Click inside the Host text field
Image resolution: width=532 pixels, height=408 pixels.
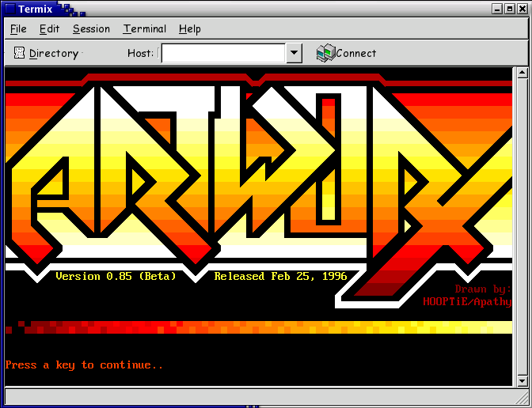pos(222,53)
